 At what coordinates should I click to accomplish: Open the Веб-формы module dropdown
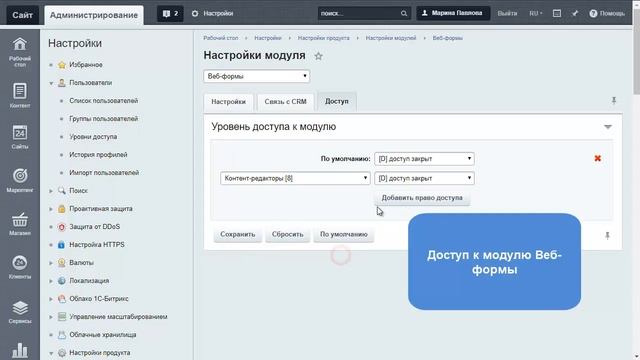click(x=257, y=76)
